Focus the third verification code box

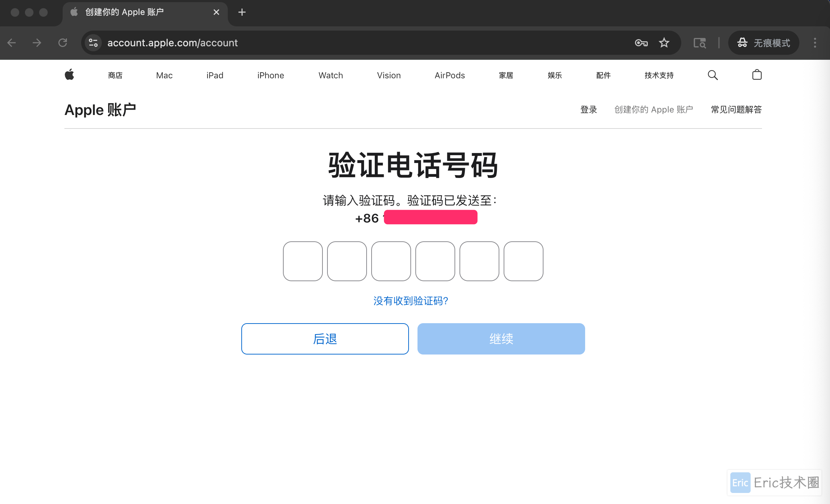391,261
